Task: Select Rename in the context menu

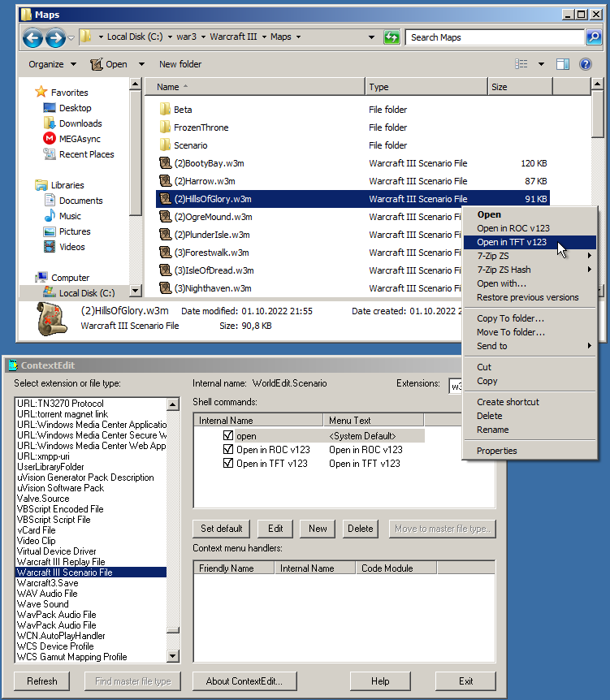Action: click(x=530, y=430)
